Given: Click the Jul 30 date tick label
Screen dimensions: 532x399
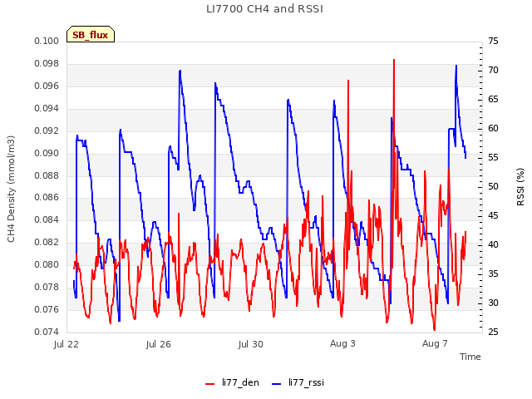Looking at the screenshot, I should [251, 344].
